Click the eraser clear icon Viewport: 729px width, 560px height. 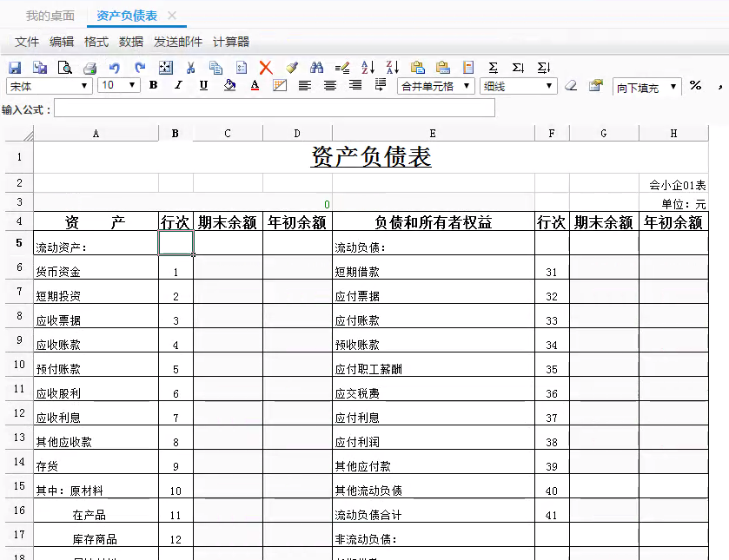pos(571,85)
